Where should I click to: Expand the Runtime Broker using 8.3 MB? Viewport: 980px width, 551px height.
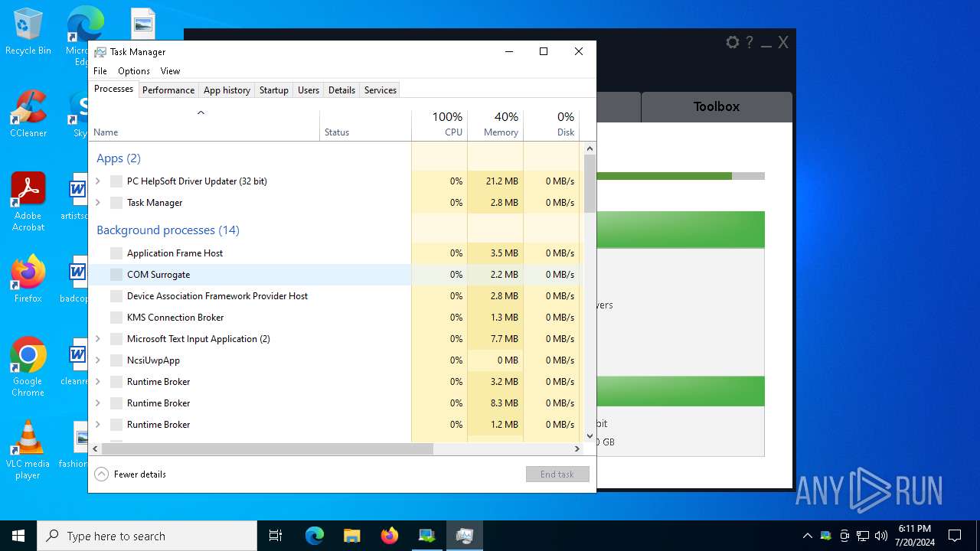coord(98,403)
